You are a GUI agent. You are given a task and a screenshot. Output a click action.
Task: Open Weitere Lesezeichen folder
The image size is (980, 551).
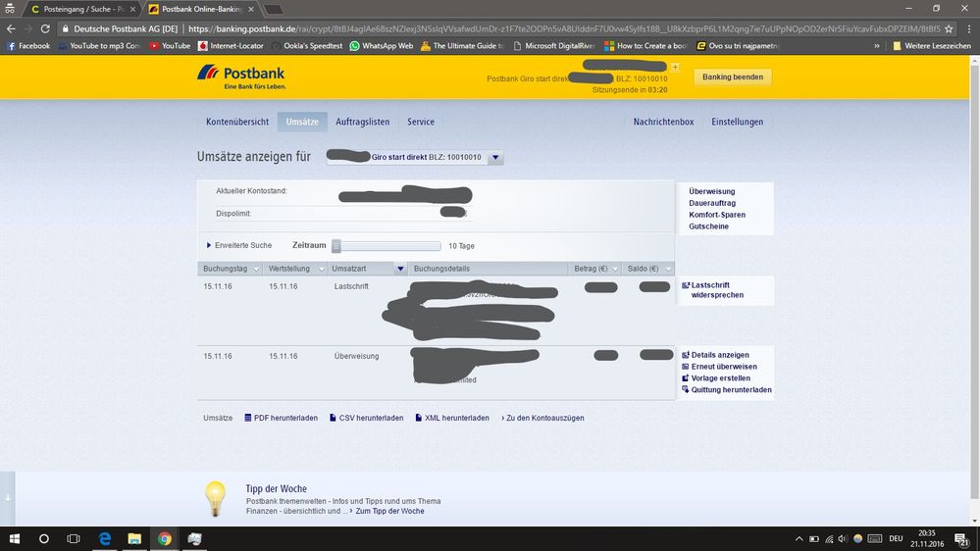pos(932,46)
